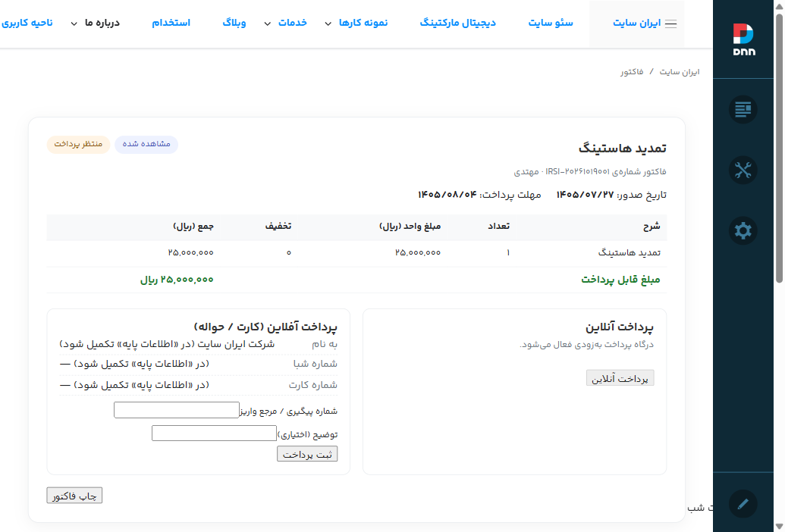Image resolution: width=785 pixels, height=532 pixels.
Task: Click the چاپ فاکتور button
Action: click(74, 496)
